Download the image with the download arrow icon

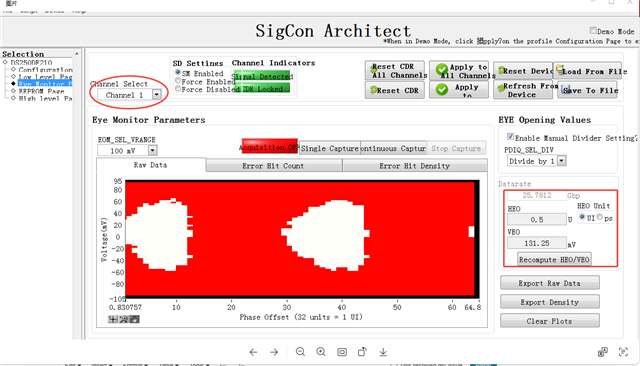click(x=383, y=352)
